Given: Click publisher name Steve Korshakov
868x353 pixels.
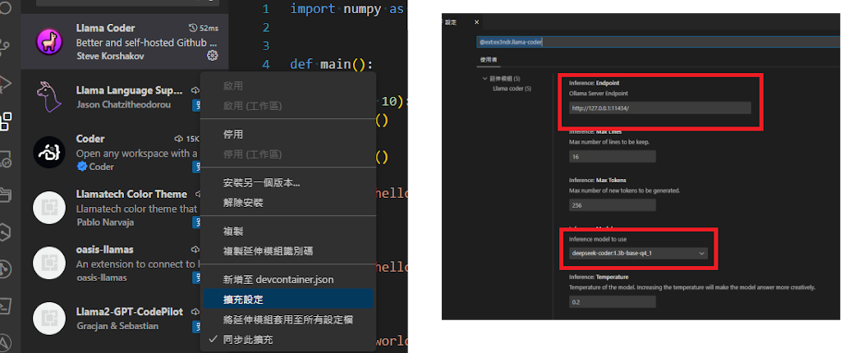Looking at the screenshot, I should click(x=110, y=56).
